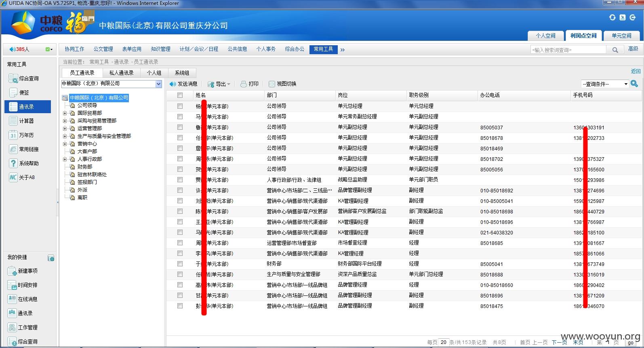Open 系统帮助 help
Image resolution: width=644 pixels, height=348 pixels.
(x=24, y=163)
